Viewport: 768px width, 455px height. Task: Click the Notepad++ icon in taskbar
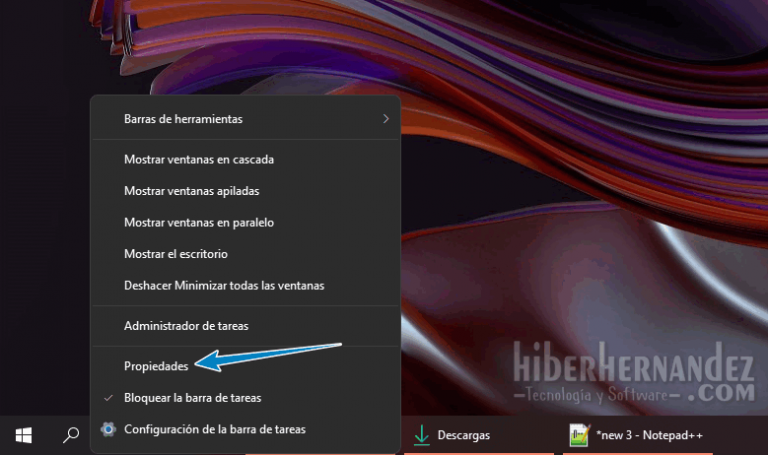pyautogui.click(x=579, y=435)
